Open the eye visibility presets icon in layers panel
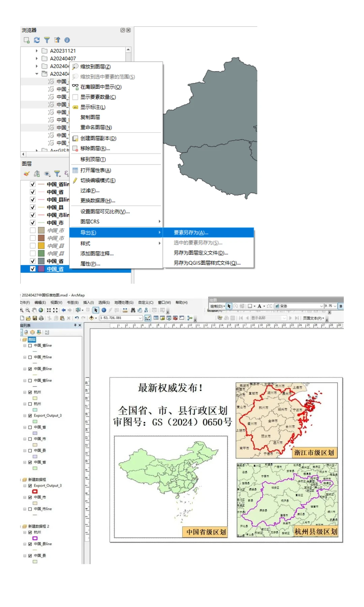Image resolution: width=364 pixels, height=607 pixels. (x=47, y=174)
